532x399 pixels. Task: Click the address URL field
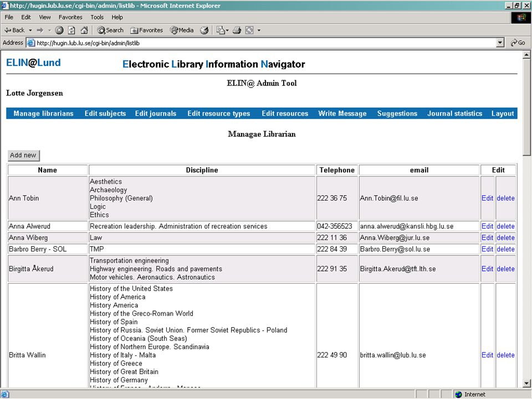[265, 43]
